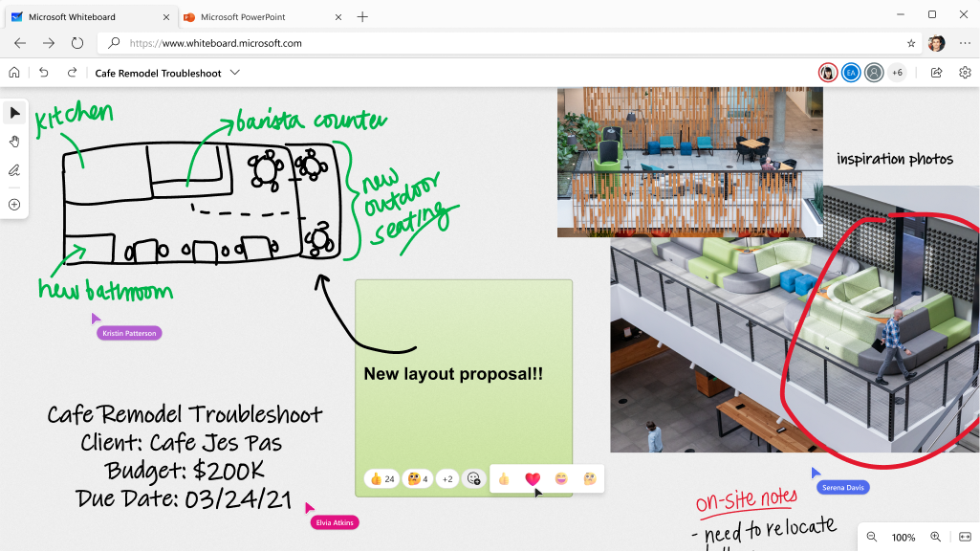The height and width of the screenshot is (552, 980).
Task: Select the Client: Cafe Jes Pas text
Action: click(x=182, y=443)
